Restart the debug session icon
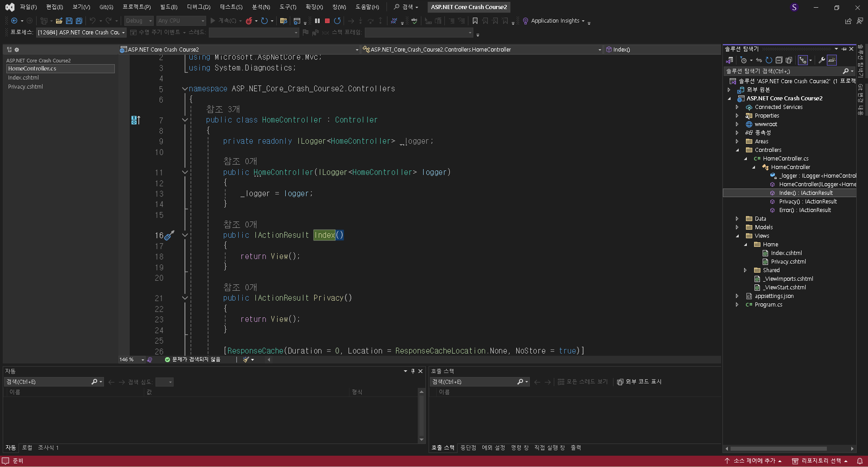This screenshot has height=467, width=868. point(337,21)
